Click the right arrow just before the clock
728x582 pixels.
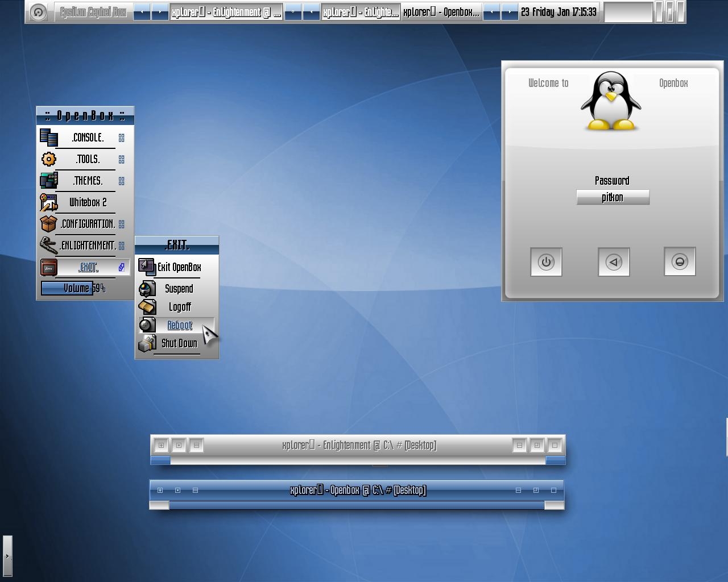click(510, 12)
